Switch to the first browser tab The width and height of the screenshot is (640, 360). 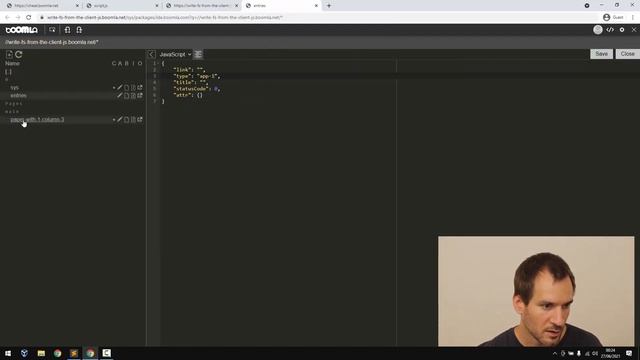(x=41, y=6)
